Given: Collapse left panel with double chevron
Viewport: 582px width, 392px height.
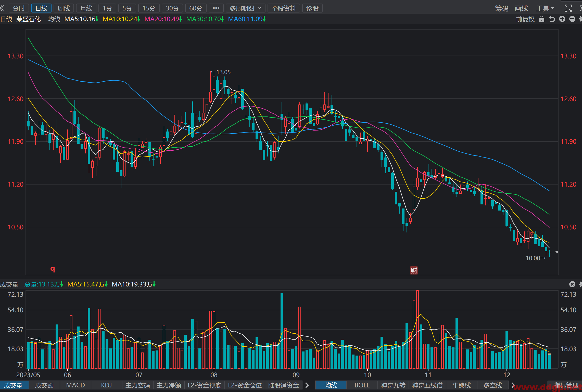Looking at the screenshot, I should click(2, 8).
